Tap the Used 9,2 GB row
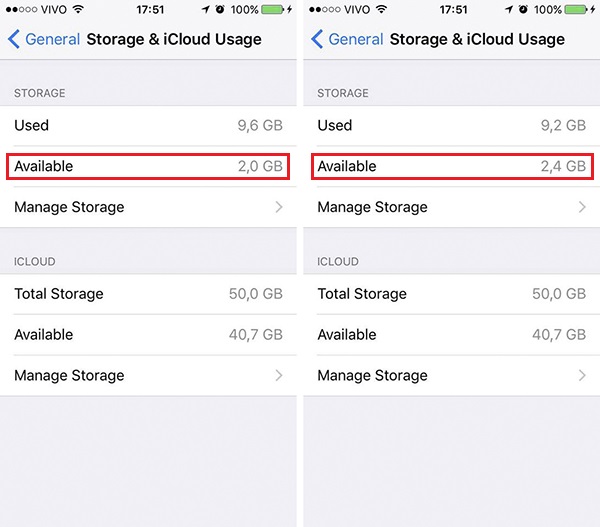This screenshot has width=600, height=527. (452, 126)
